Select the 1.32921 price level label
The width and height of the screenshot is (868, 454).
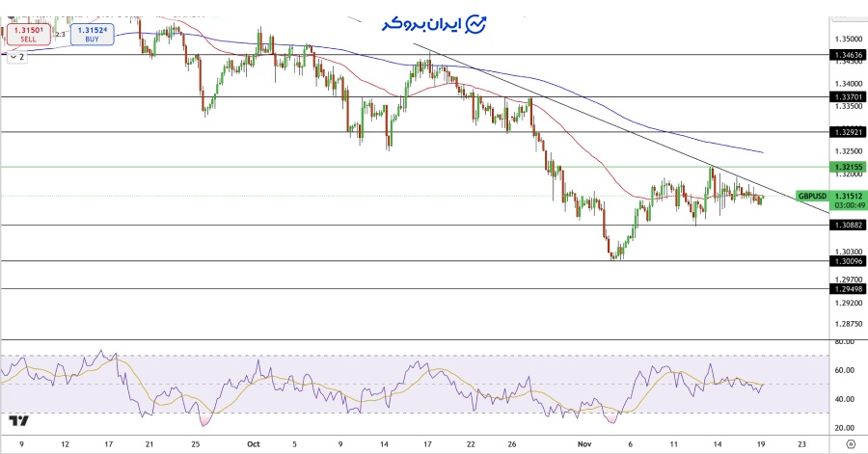(846, 132)
